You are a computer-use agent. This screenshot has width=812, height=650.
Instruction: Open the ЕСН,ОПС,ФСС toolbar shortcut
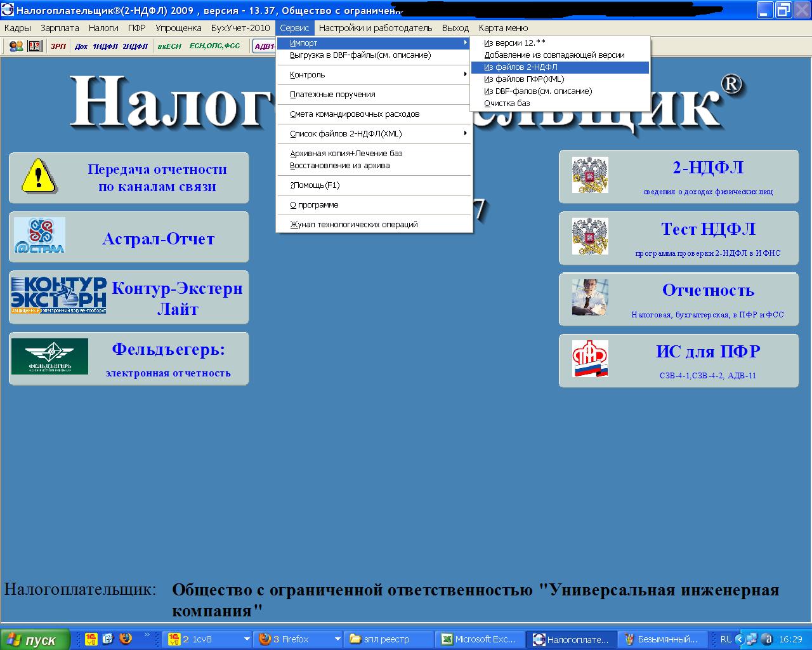(214, 46)
